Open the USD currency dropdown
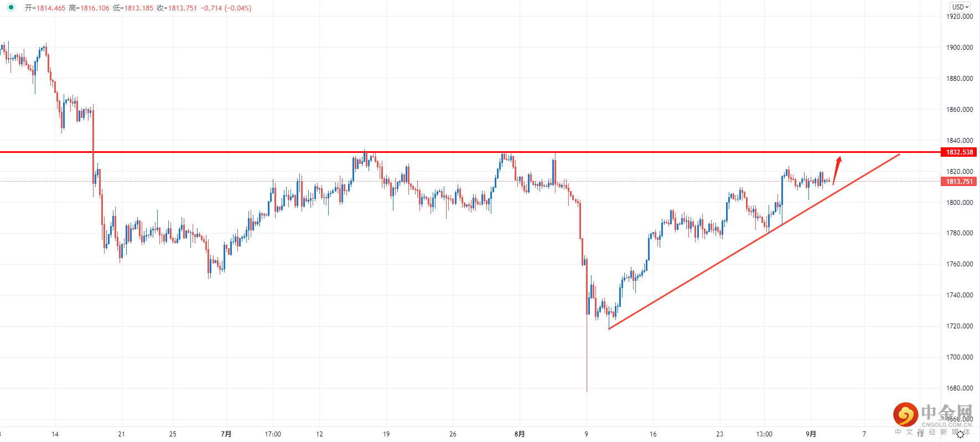 tap(960, 7)
